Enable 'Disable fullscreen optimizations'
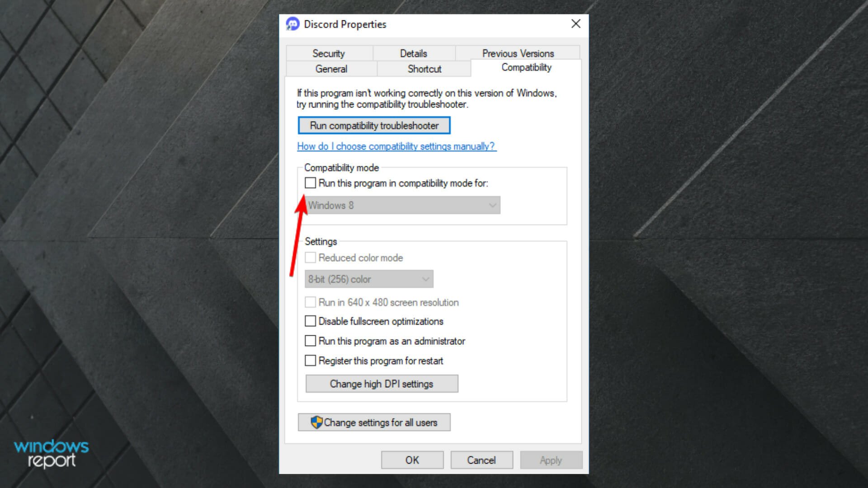 click(x=310, y=321)
